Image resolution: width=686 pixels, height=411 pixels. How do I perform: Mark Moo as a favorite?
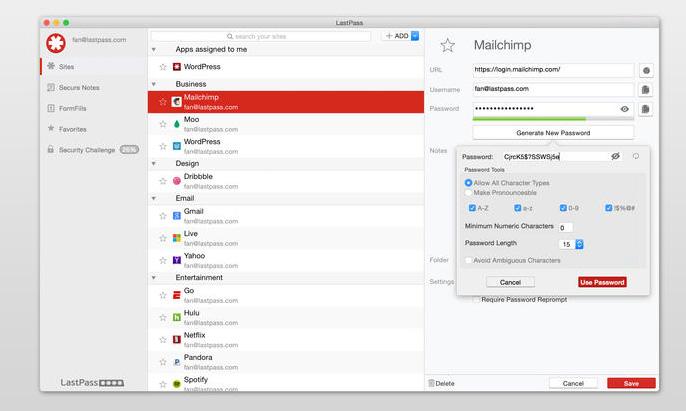point(163,124)
